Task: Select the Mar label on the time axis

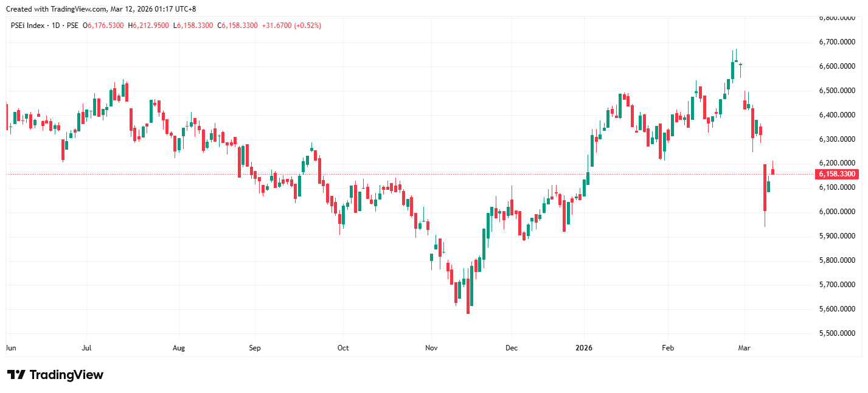Action: (x=743, y=349)
